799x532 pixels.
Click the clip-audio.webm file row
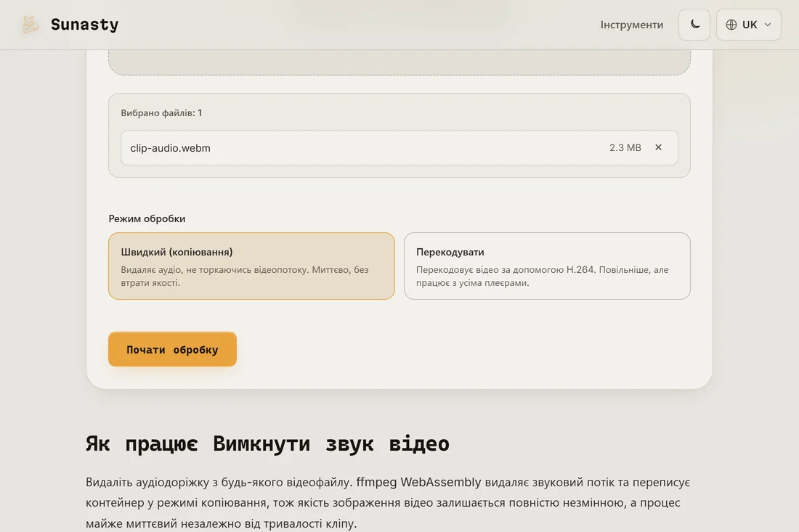[x=399, y=147]
